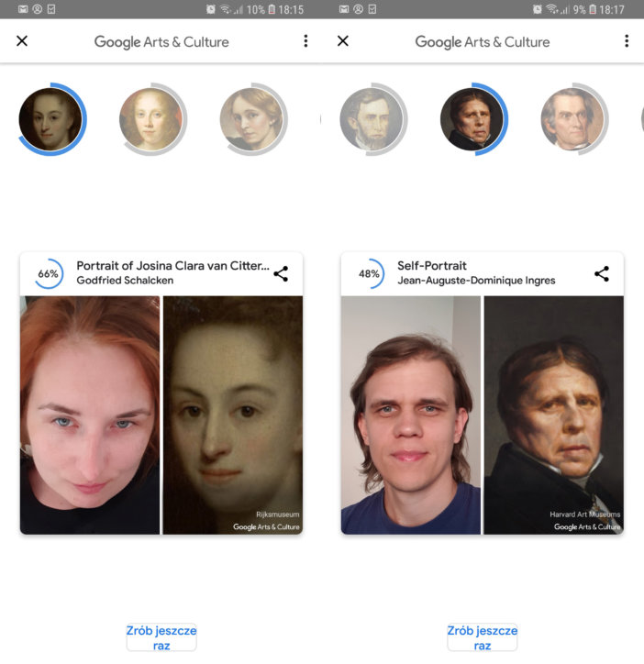Viewport: 644px width, 664px height.
Task: Tap the Ingres painting image
Action: tap(554, 415)
